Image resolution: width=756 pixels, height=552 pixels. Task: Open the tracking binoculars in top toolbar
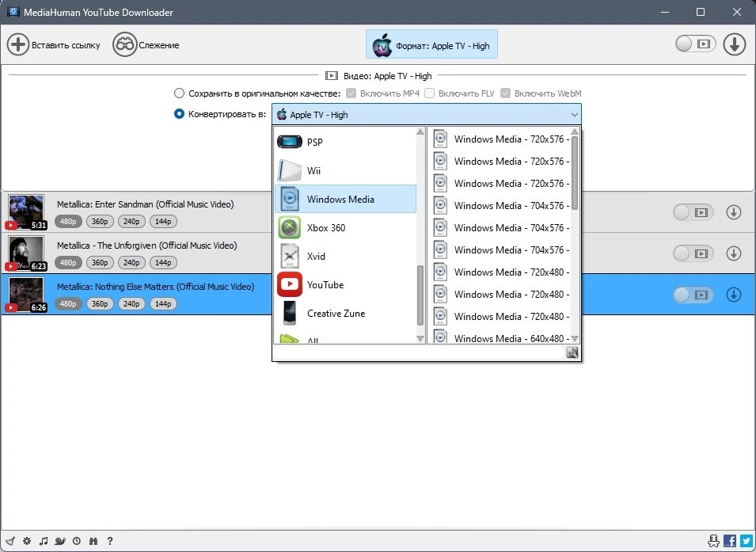tap(125, 45)
